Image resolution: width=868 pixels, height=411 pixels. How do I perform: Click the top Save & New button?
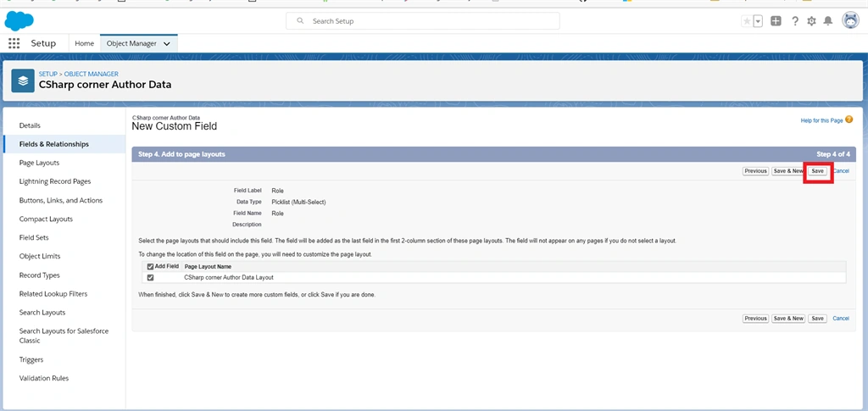coord(788,171)
